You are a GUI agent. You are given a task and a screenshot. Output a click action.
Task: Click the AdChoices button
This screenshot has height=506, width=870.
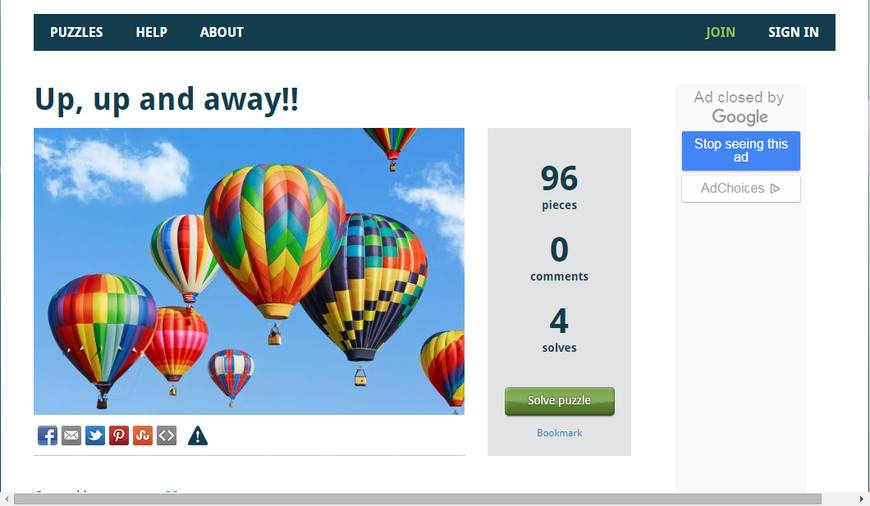click(741, 189)
